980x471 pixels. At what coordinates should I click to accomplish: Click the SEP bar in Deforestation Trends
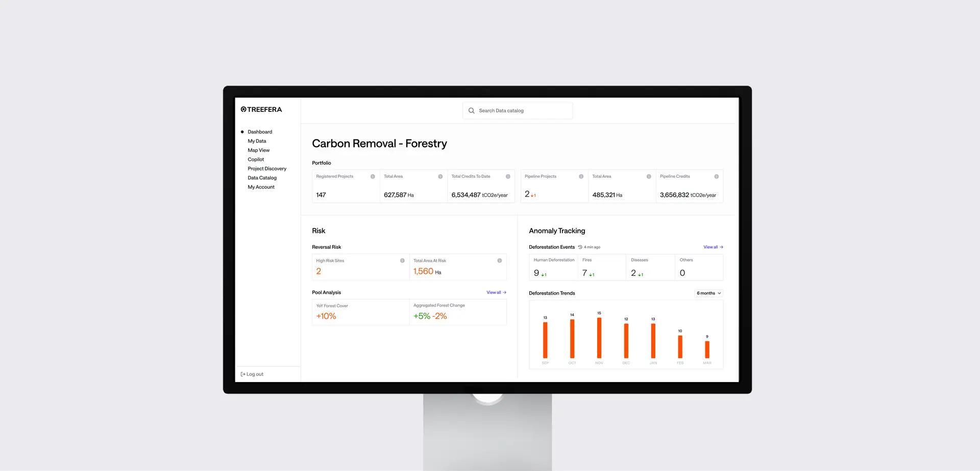pyautogui.click(x=545, y=340)
